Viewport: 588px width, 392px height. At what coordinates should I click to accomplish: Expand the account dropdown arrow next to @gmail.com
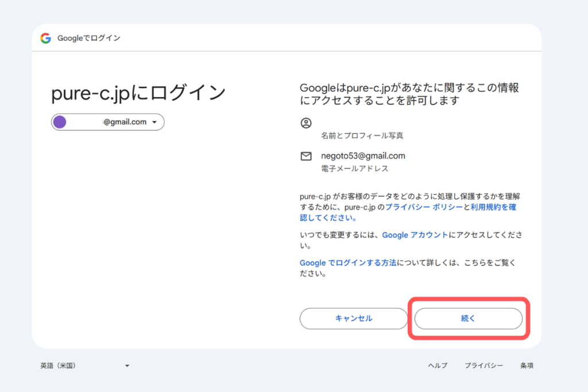tap(153, 122)
